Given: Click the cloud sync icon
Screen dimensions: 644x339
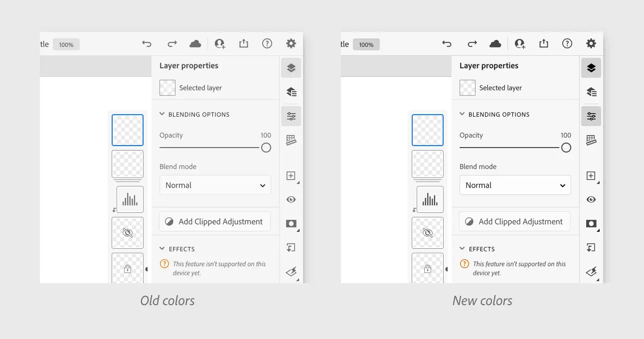Looking at the screenshot, I should (195, 44).
